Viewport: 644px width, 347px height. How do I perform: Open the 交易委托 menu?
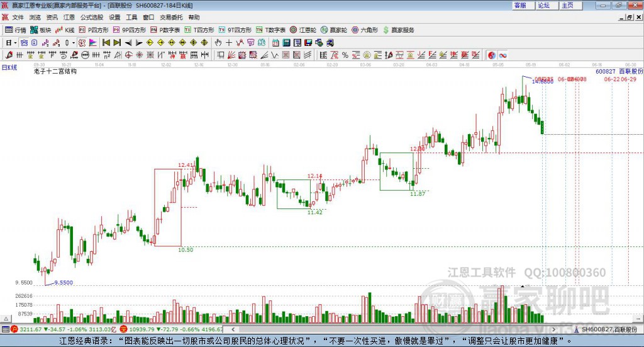(171, 17)
